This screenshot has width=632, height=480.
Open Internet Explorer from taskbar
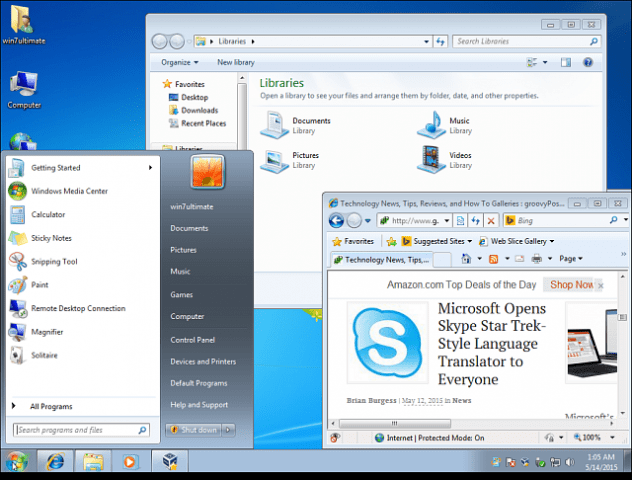pos(55,461)
